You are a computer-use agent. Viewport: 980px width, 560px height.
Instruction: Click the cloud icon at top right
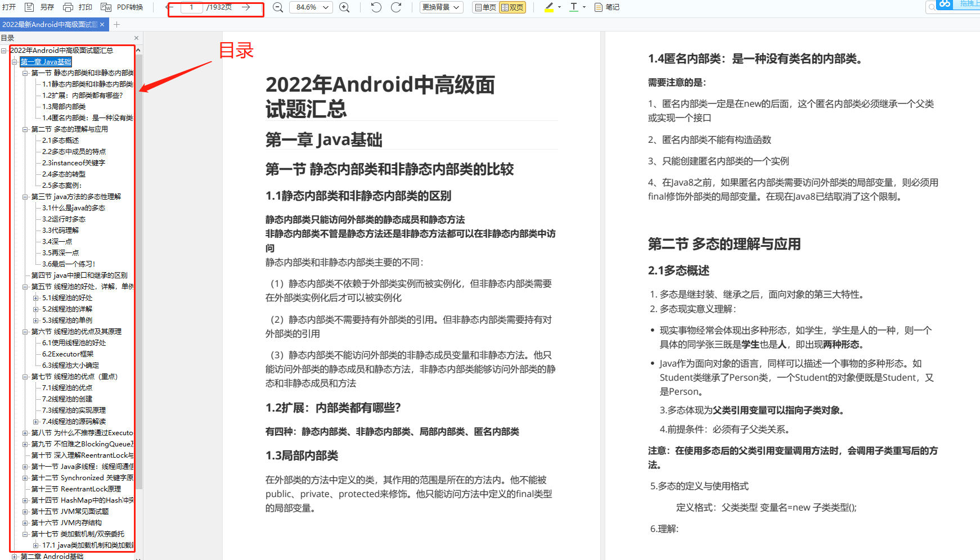945,4
